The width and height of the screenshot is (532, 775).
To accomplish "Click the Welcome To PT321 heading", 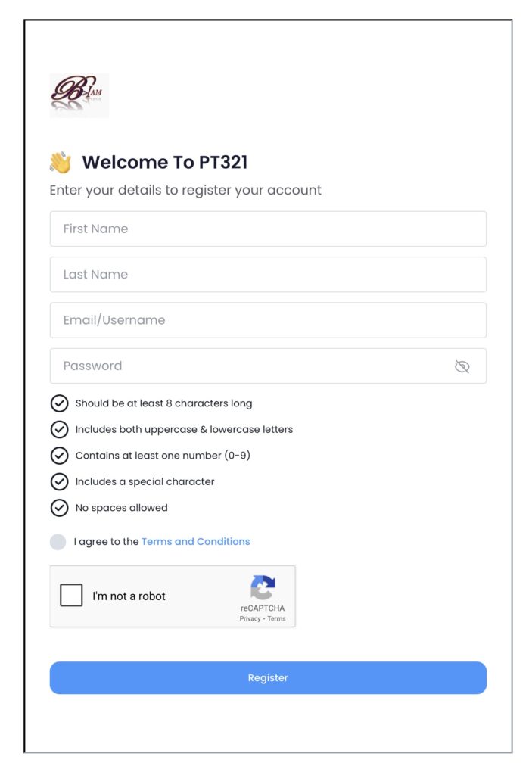I will [164, 162].
